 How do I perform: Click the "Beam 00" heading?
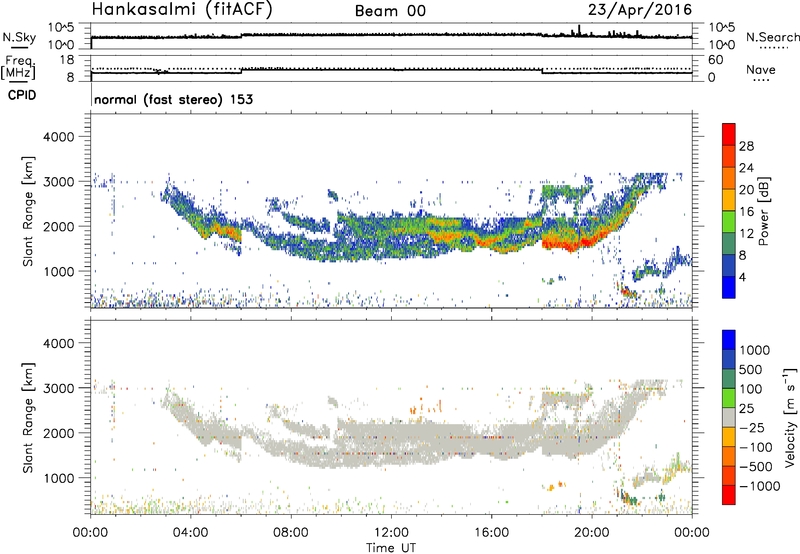(x=390, y=11)
